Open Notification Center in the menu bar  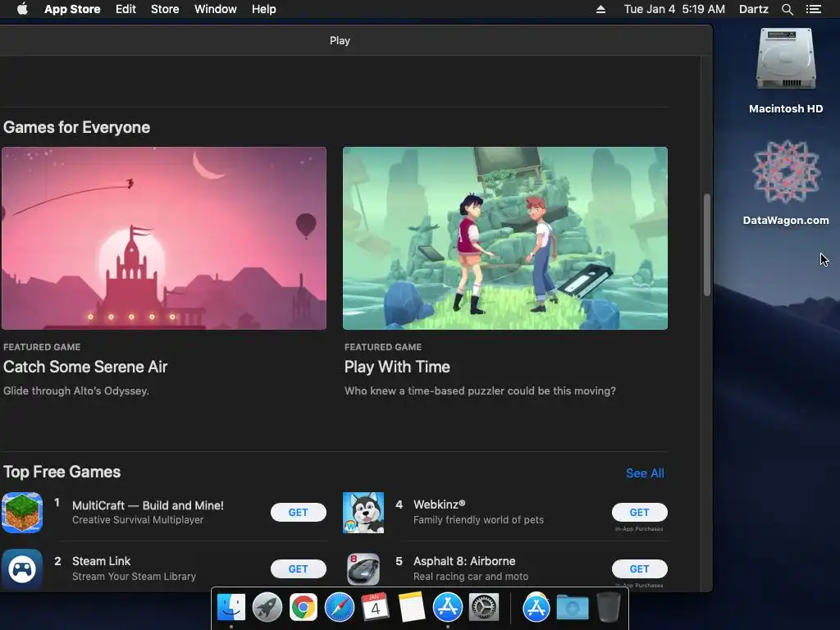[x=813, y=9]
